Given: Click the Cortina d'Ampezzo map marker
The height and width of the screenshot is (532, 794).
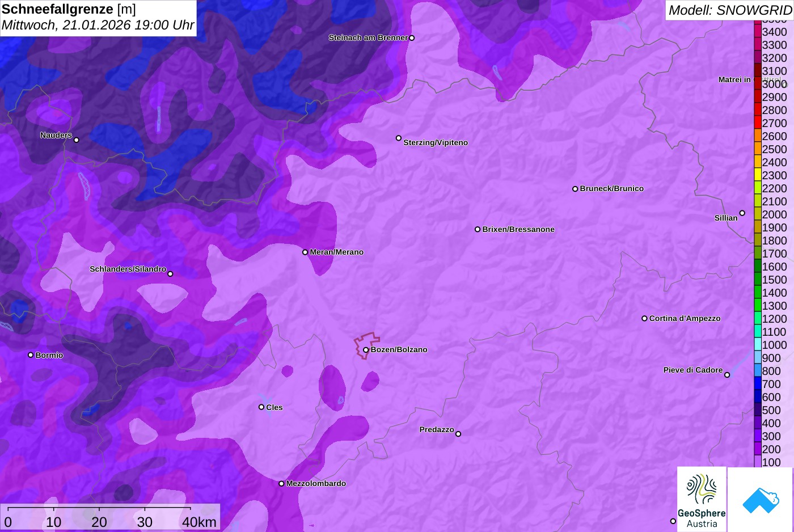Looking at the screenshot, I should [x=644, y=318].
